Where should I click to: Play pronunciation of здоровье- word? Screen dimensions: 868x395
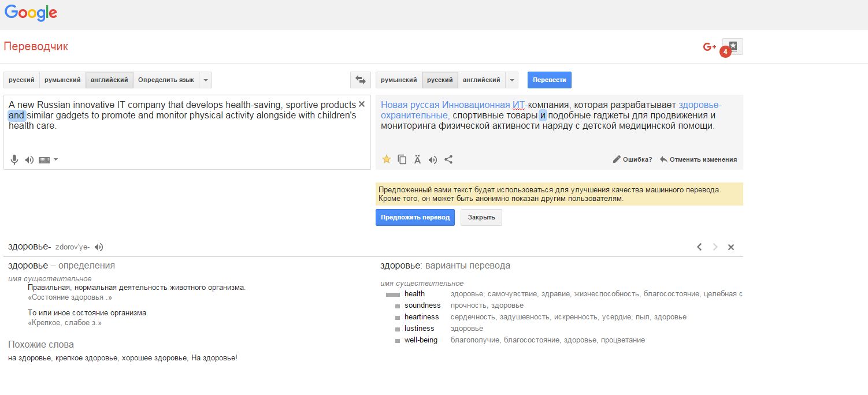pos(99,247)
